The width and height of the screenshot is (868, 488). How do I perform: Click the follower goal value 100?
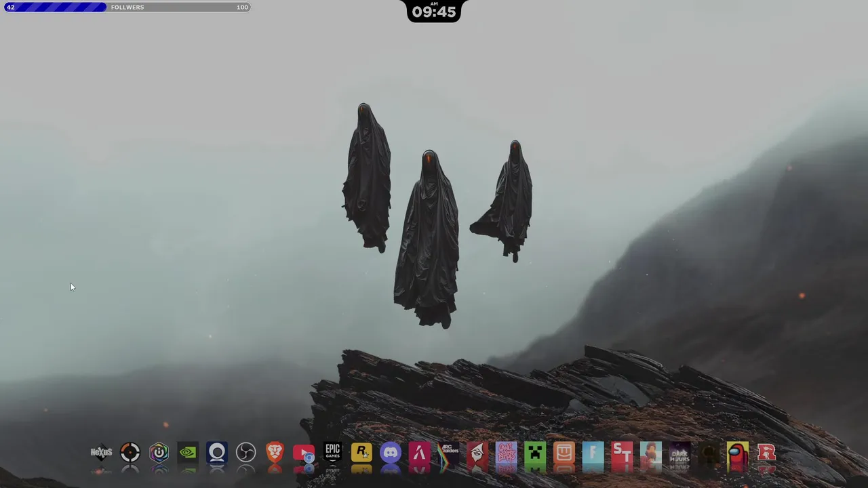coord(242,7)
